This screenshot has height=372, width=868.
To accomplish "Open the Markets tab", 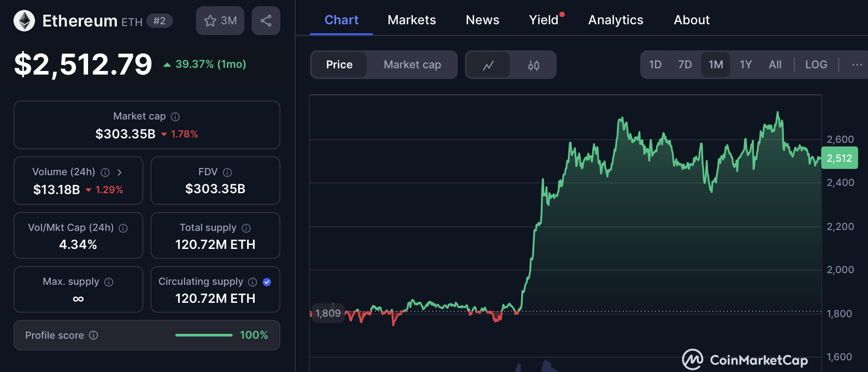I will (x=412, y=20).
